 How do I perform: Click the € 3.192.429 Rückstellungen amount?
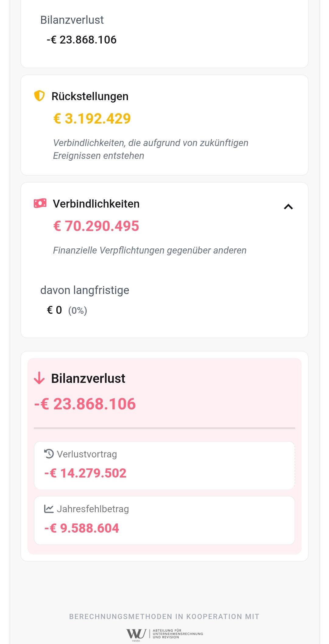click(x=92, y=118)
